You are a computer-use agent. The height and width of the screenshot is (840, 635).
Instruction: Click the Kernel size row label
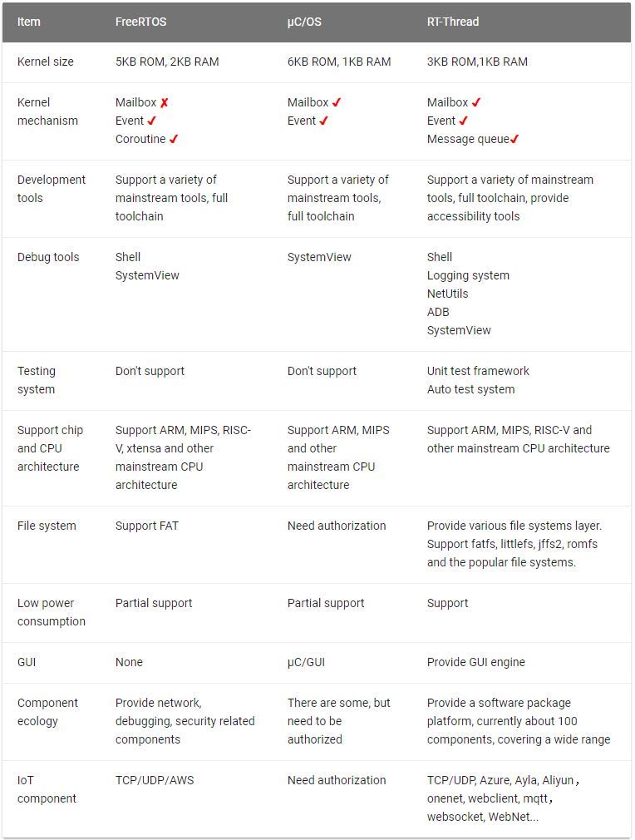[46, 62]
